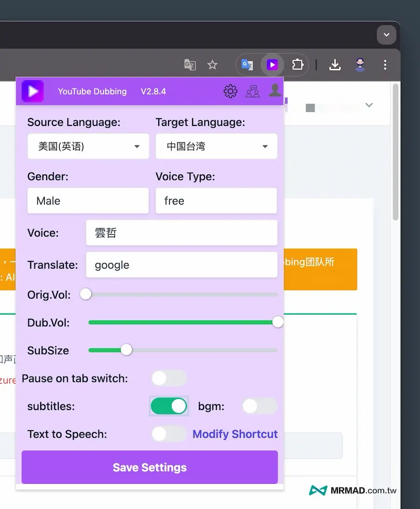
Task: Click the Translate field showing google
Action: (x=182, y=265)
